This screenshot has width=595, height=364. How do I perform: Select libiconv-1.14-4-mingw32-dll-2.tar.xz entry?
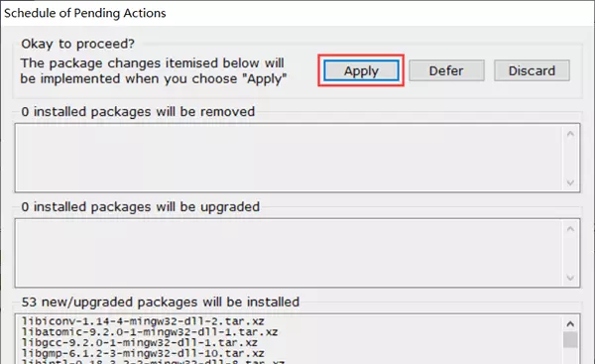(x=143, y=321)
